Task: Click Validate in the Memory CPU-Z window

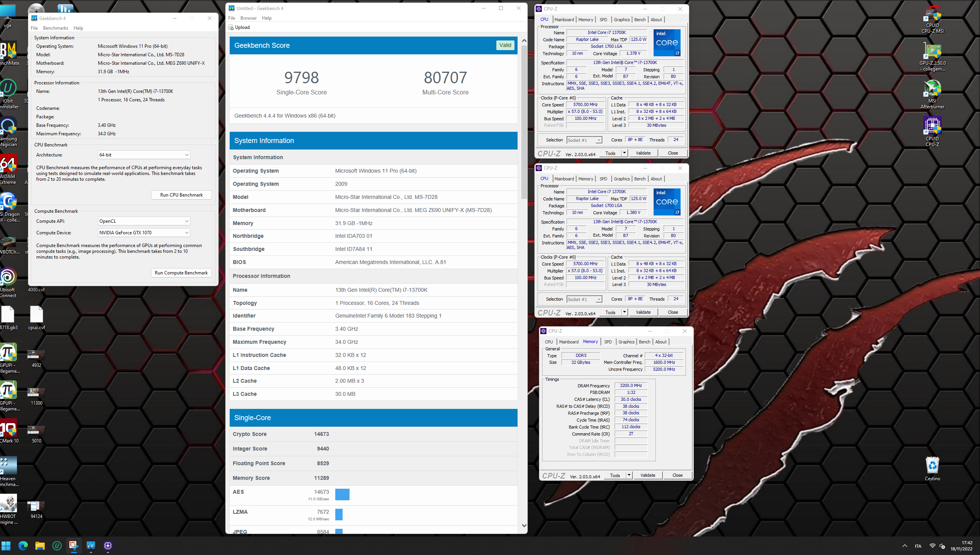Action: [648, 475]
